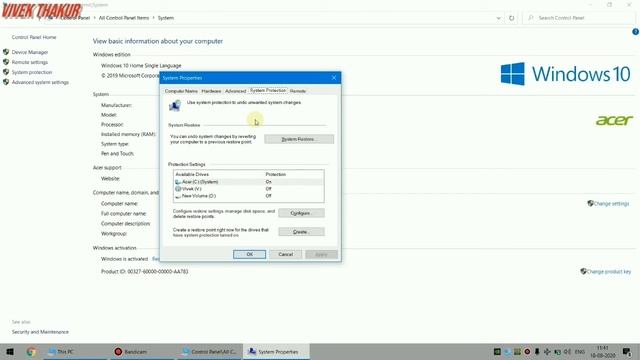The width and height of the screenshot is (640, 360).
Task: Click the shield icon beside Advanced system settings
Action: 6,82
